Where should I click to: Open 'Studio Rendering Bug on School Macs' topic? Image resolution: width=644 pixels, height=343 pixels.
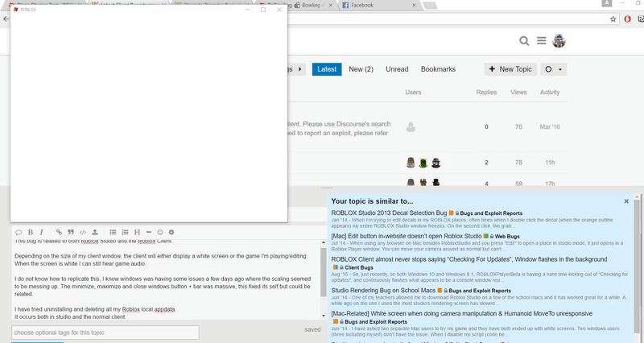383,291
